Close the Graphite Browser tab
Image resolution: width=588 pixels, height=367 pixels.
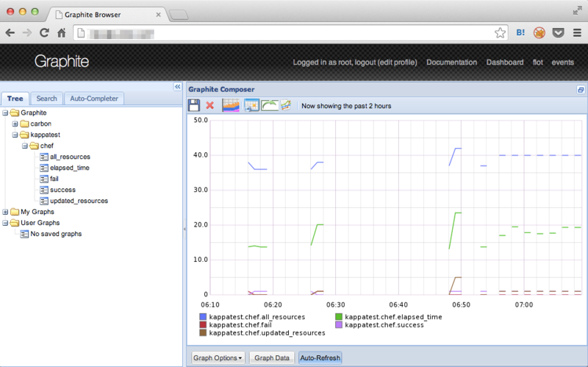[x=158, y=15]
